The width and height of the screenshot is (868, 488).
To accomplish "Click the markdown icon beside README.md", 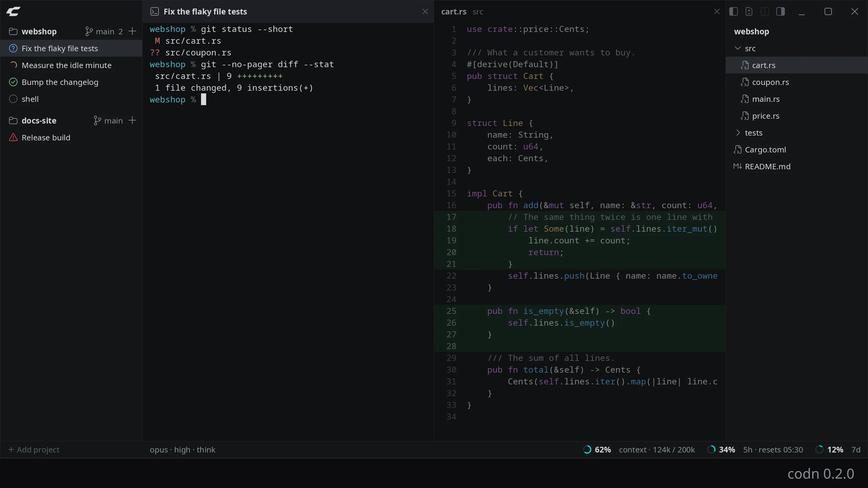I will (x=737, y=166).
